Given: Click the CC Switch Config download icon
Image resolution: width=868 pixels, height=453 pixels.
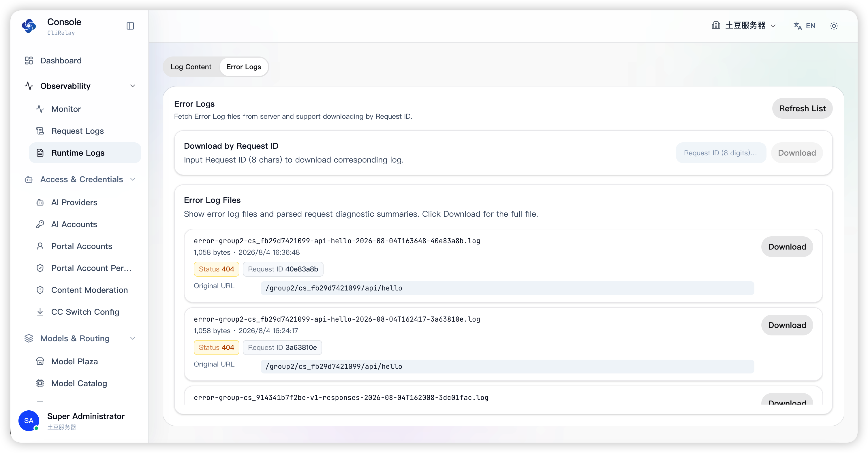Looking at the screenshot, I should [40, 312].
